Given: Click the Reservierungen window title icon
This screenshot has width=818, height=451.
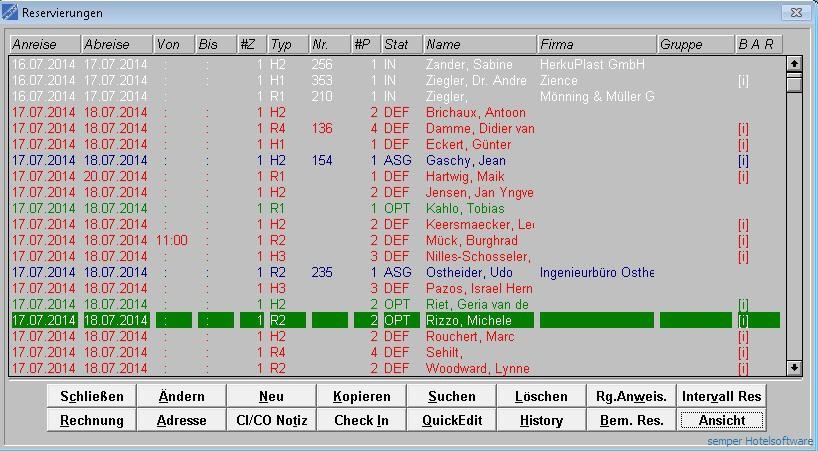Looking at the screenshot, I should [x=11, y=13].
